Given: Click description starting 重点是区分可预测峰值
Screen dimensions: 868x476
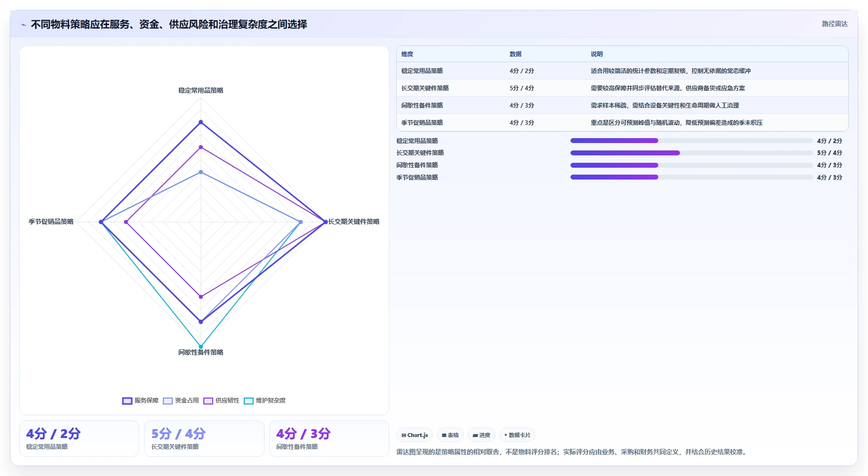Looking at the screenshot, I should tap(677, 123).
